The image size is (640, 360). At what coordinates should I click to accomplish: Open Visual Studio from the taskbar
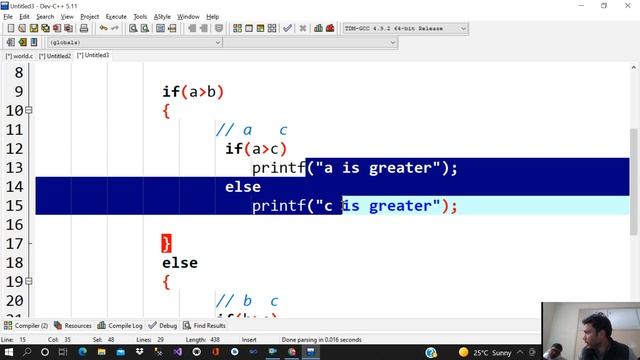(178, 352)
